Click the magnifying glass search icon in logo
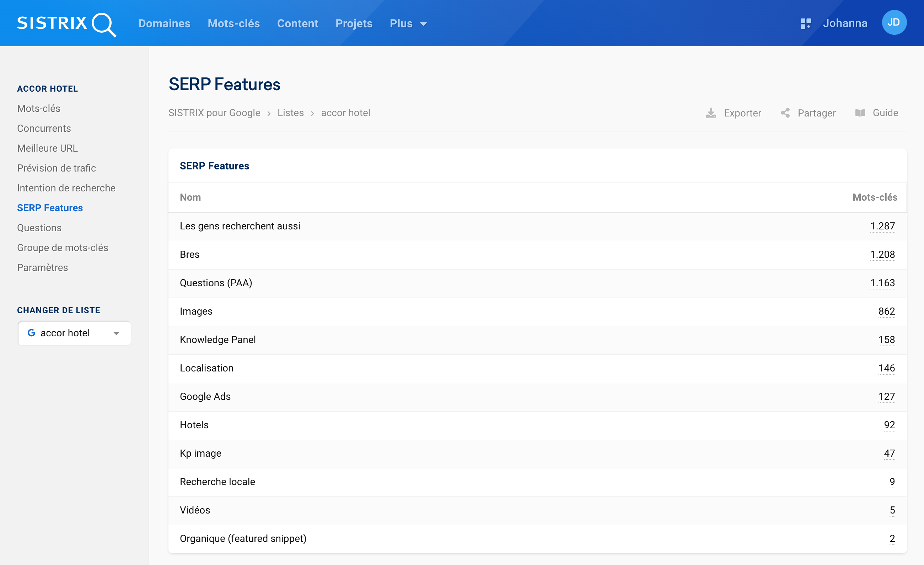Screen dimensions: 924x565 104,25
